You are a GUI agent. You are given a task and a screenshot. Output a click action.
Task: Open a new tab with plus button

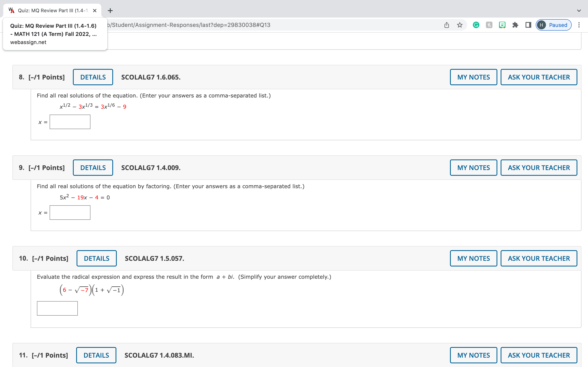click(x=110, y=11)
